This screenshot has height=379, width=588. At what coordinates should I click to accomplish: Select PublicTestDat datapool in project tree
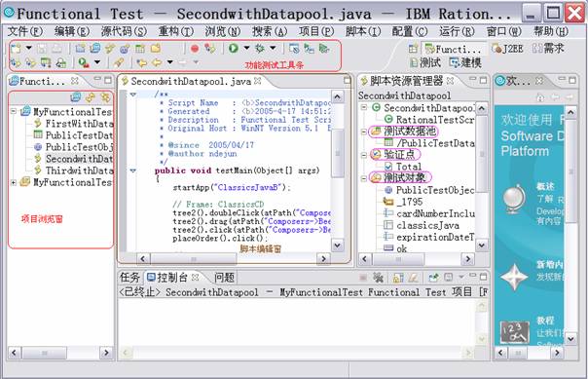(x=74, y=135)
